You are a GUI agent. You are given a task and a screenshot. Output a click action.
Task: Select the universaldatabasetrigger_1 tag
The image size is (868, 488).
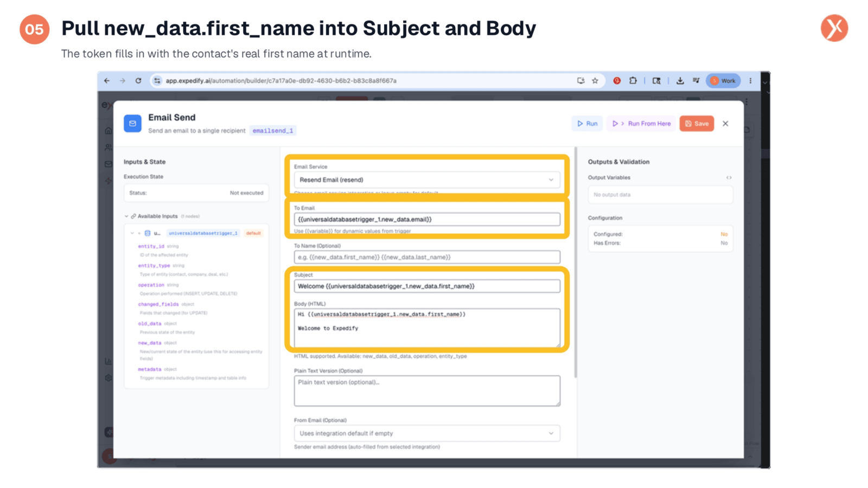(x=203, y=233)
